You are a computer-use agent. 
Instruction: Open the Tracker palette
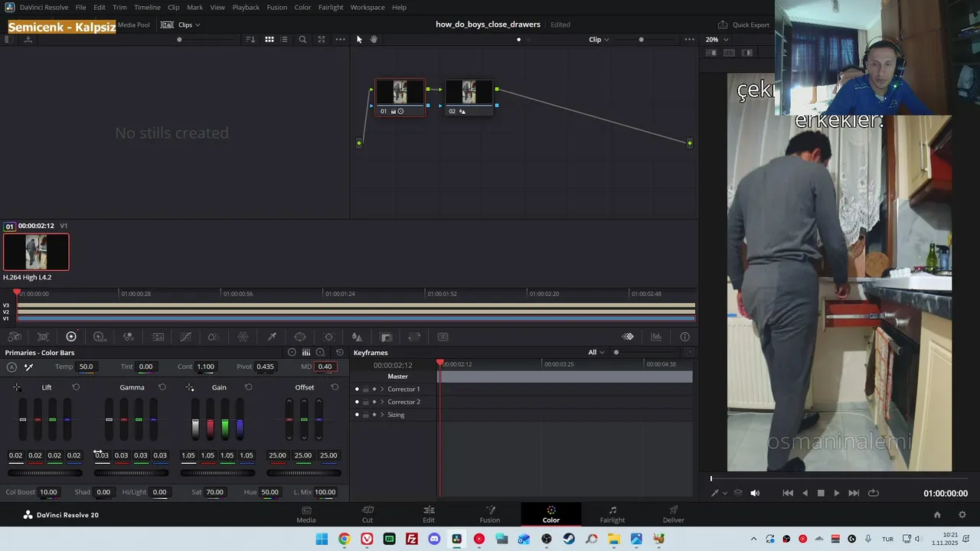point(329,337)
